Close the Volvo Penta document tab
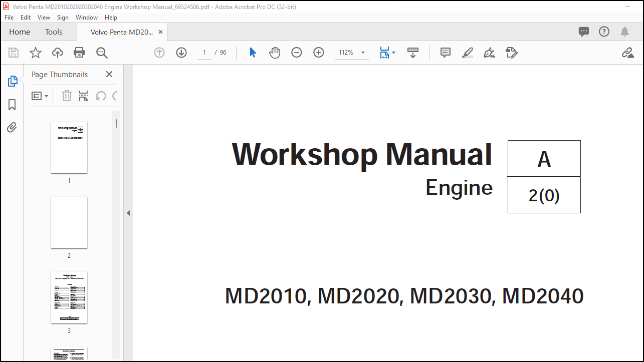The height and width of the screenshot is (362, 644). (160, 32)
